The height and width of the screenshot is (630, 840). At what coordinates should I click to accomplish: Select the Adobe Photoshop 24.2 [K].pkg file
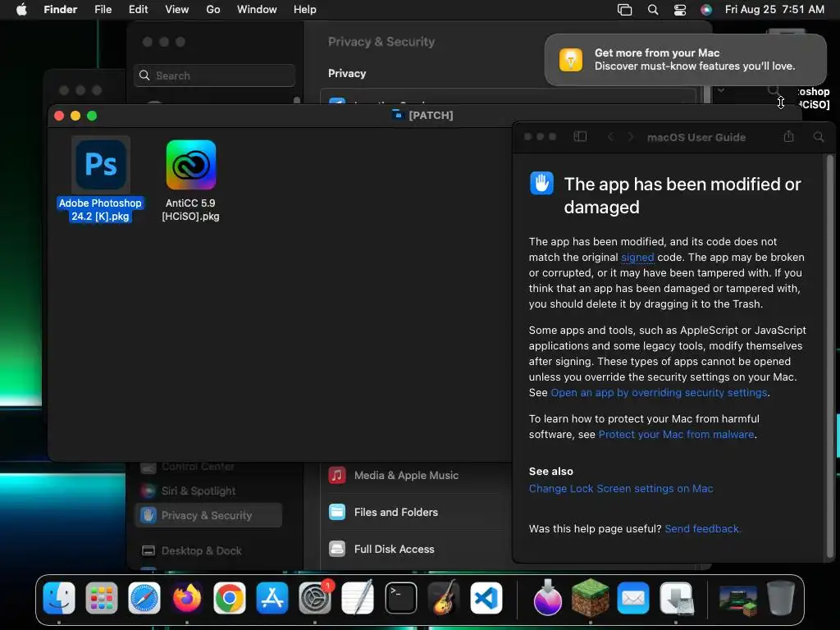coord(100,180)
